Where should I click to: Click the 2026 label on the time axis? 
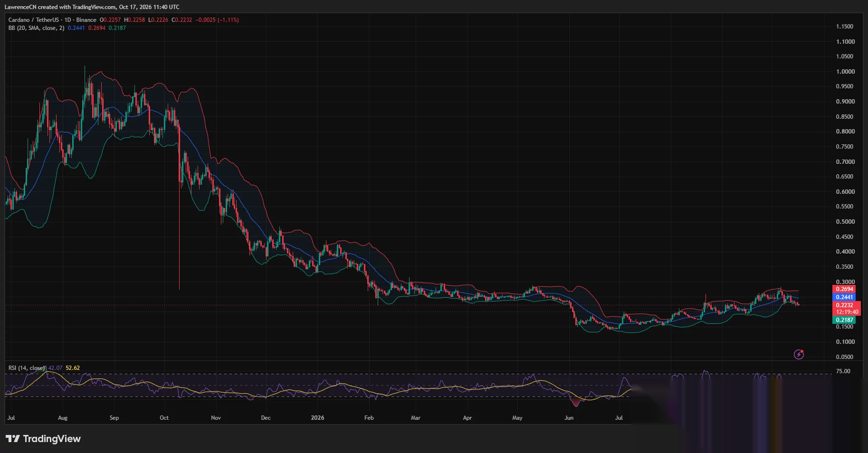[317, 418]
